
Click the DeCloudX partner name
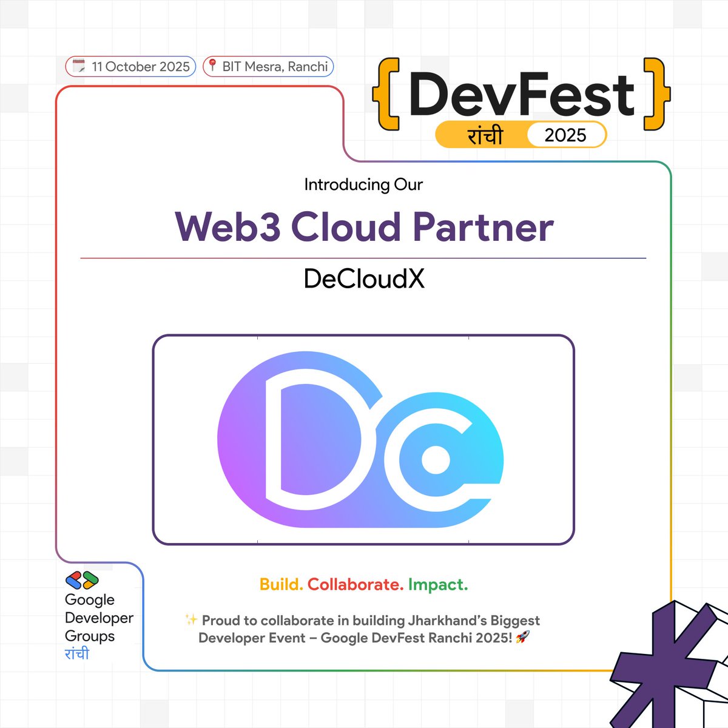click(363, 279)
